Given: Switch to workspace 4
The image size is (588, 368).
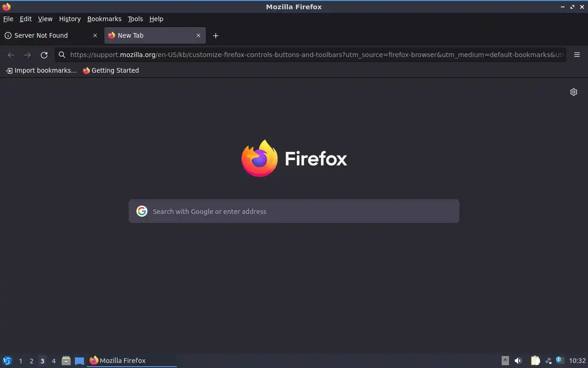Looking at the screenshot, I should tap(53, 361).
